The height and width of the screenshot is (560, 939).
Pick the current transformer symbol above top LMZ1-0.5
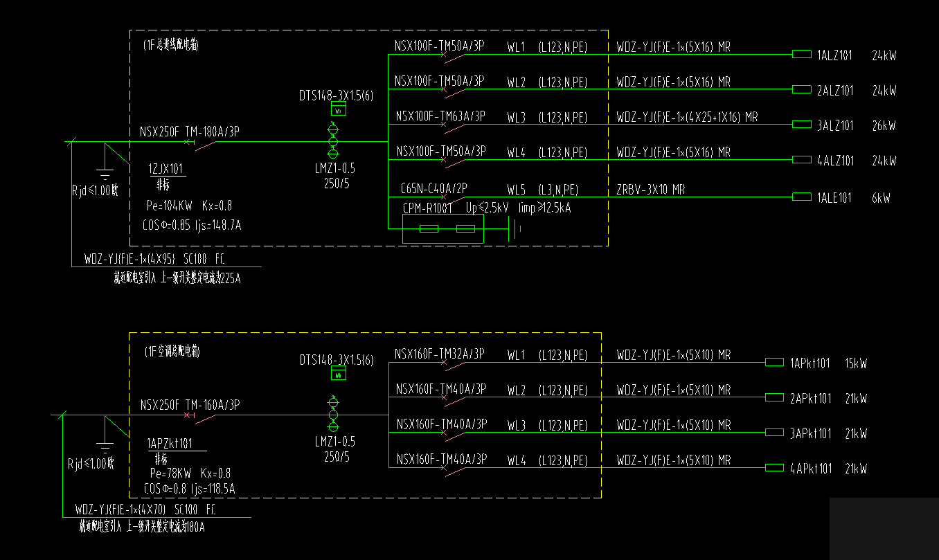click(332, 141)
